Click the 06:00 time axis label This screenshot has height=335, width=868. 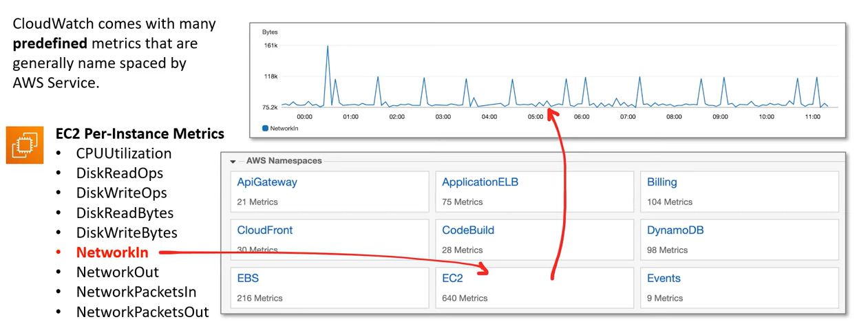582,117
